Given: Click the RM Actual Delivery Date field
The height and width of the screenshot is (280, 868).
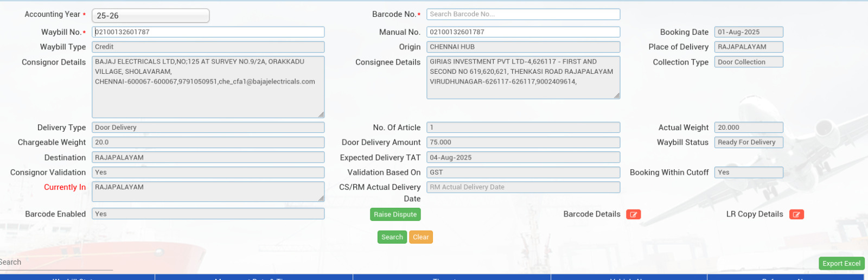Looking at the screenshot, I should click(x=523, y=187).
